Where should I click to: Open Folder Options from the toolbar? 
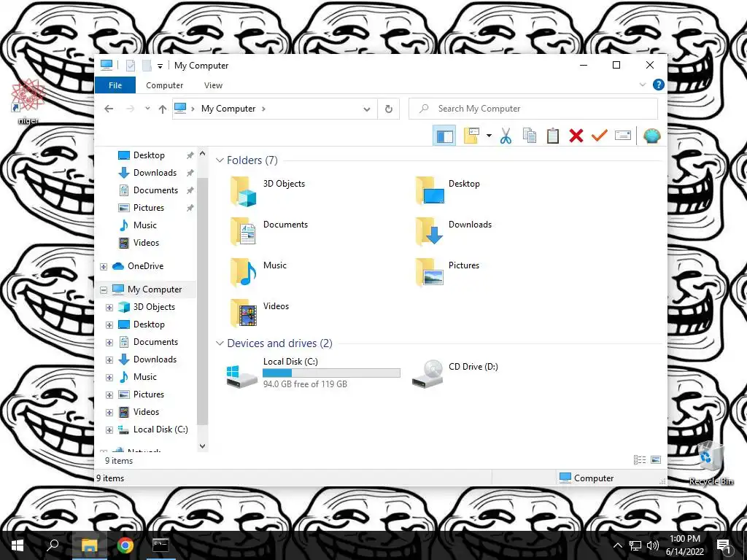pyautogui.click(x=471, y=136)
